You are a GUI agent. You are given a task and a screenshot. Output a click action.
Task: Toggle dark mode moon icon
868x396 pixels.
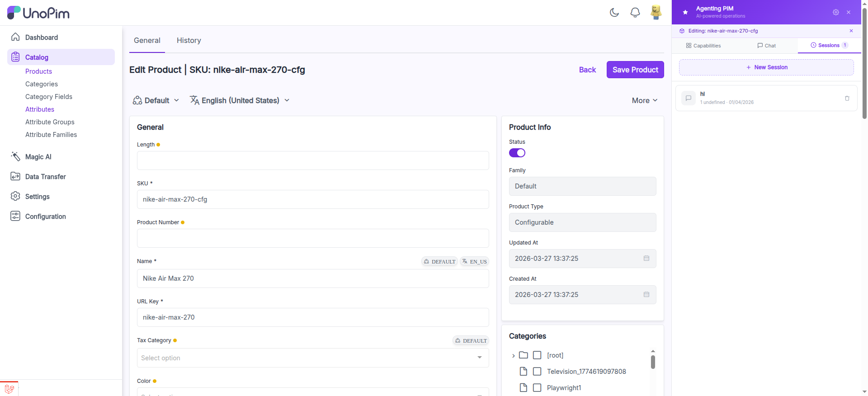(614, 13)
